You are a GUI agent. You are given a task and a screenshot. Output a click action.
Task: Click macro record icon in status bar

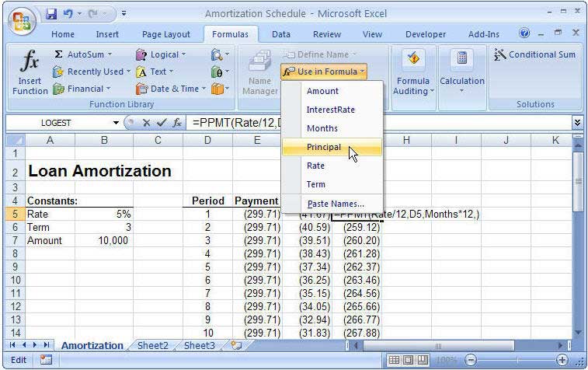click(46, 360)
